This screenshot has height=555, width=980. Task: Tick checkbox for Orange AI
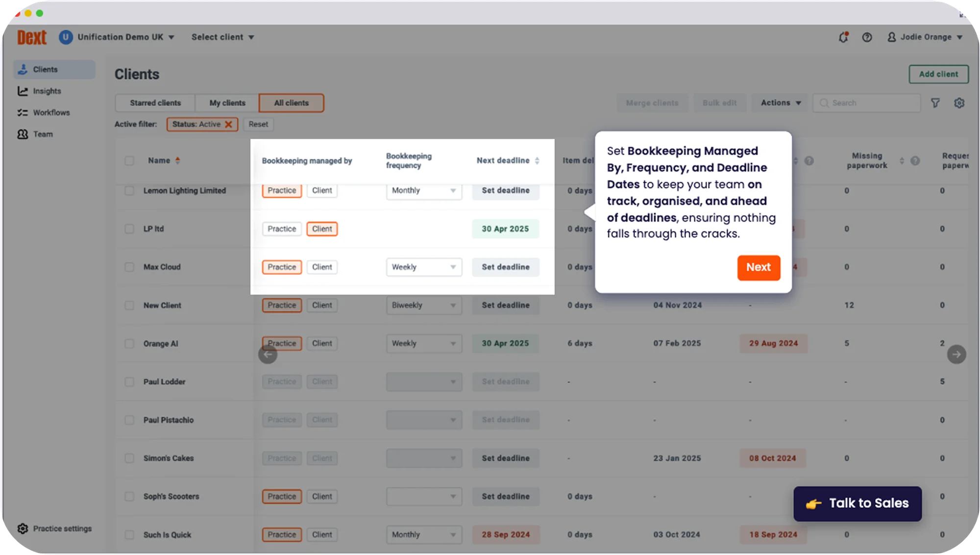tap(129, 344)
